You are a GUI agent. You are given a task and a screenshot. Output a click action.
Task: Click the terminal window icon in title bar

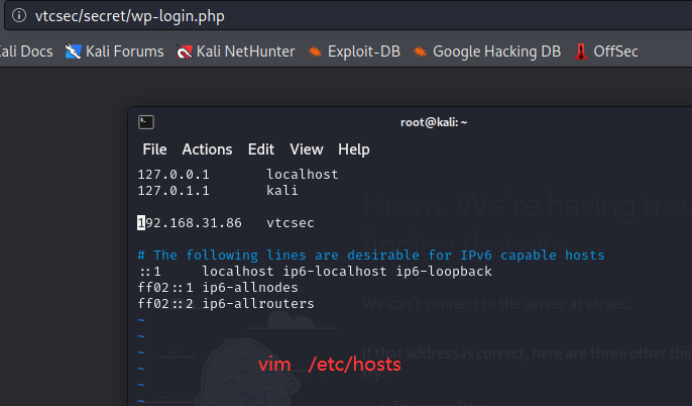click(x=146, y=122)
